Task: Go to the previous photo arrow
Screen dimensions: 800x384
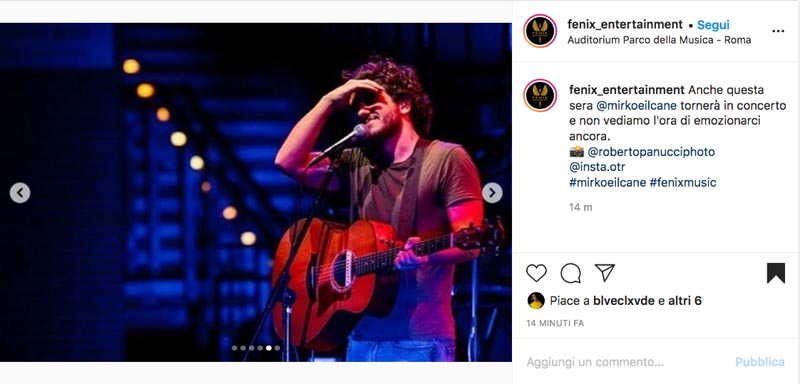Action: click(20, 193)
